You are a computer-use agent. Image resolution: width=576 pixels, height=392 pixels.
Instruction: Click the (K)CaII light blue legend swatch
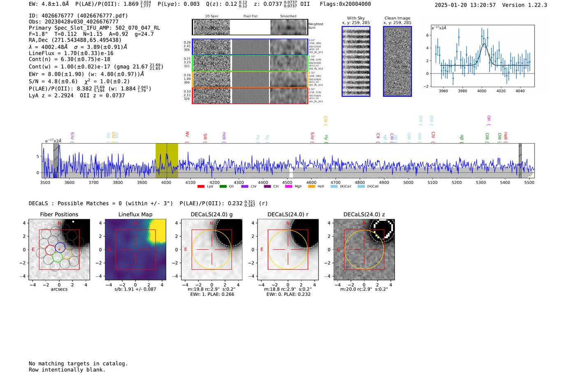pyautogui.click(x=334, y=186)
